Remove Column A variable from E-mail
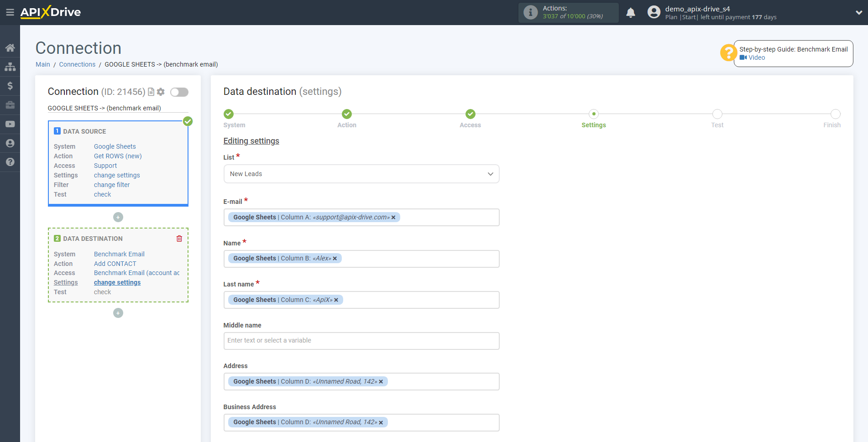This screenshot has width=868, height=442. (x=393, y=218)
